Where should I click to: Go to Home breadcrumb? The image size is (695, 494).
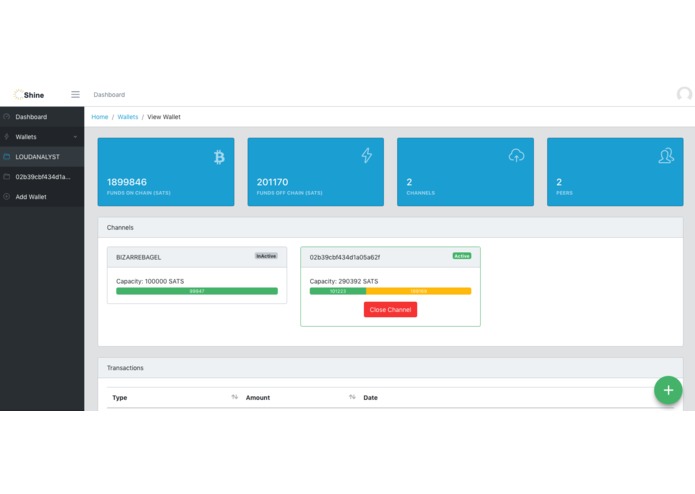click(100, 117)
